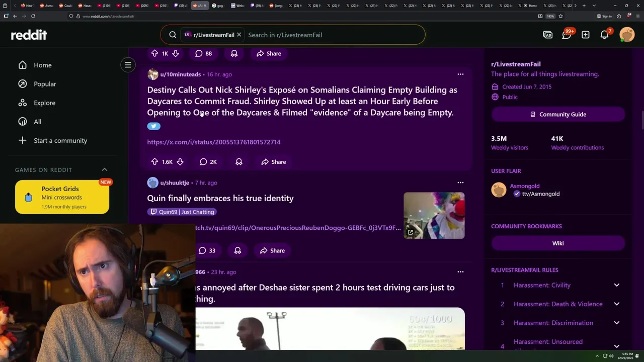Open the clown clip thumbnail

[434, 215]
